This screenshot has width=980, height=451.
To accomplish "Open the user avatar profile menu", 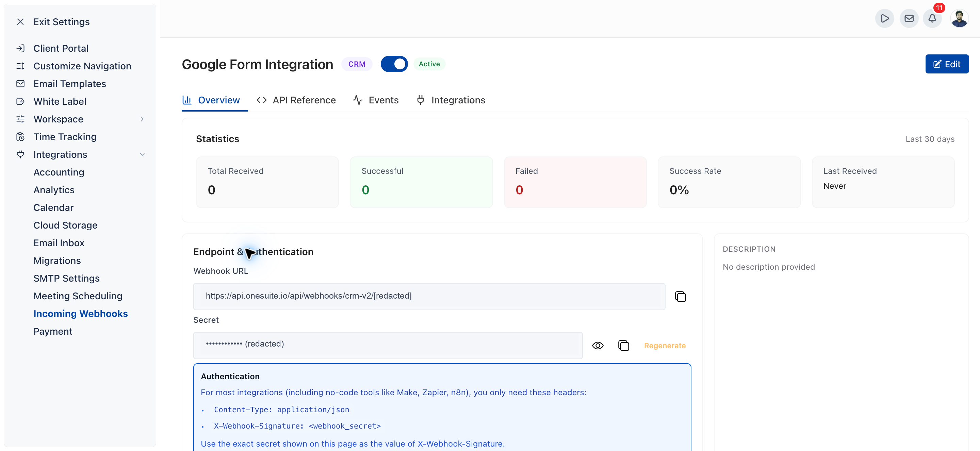I will tap(959, 18).
